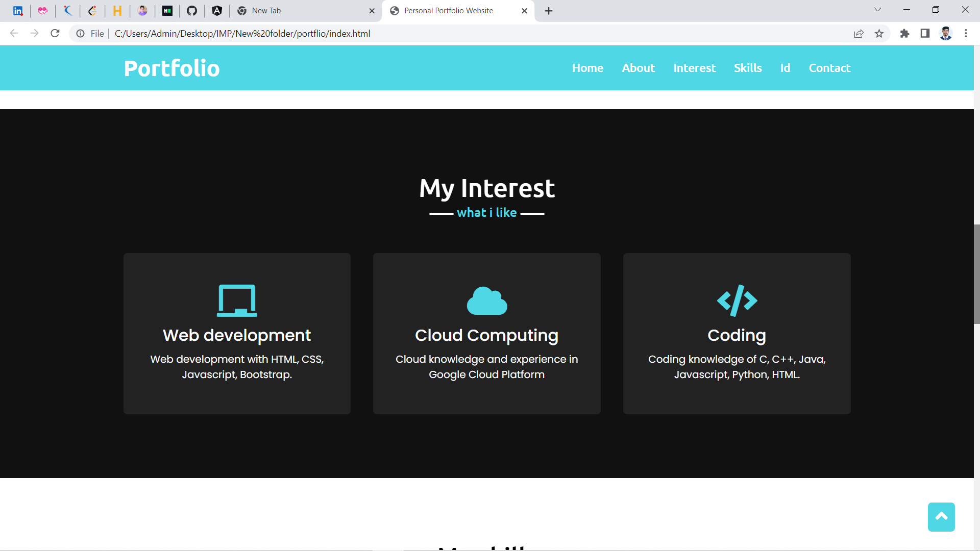This screenshot has height=551, width=980.
Task: Switch to the New Tab tab
Action: click(x=305, y=11)
